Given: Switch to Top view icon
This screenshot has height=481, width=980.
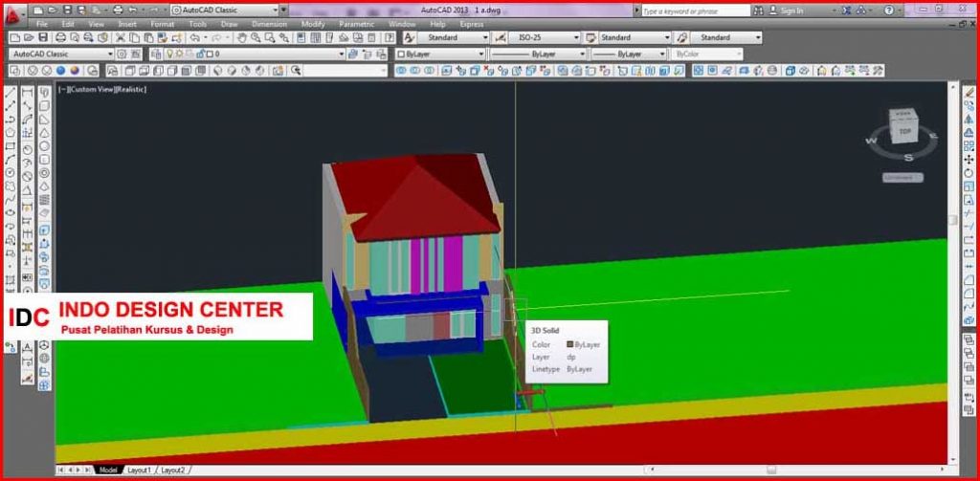Looking at the screenshot, I should tap(130, 71).
